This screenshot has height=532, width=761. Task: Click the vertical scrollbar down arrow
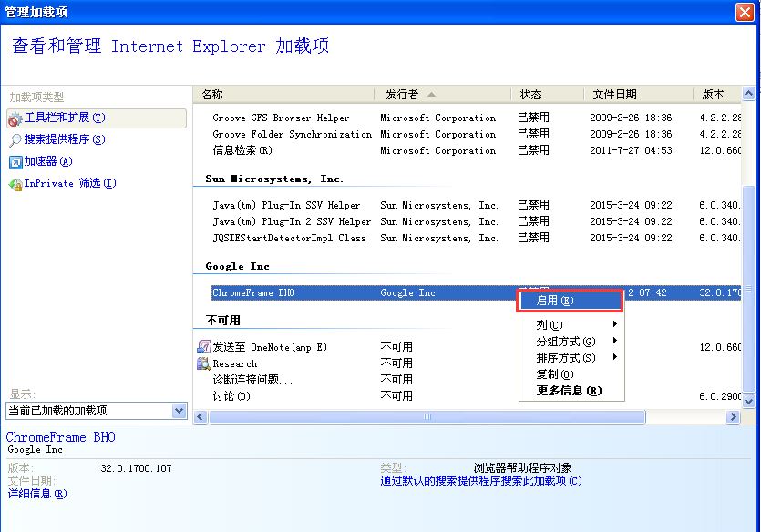click(749, 401)
